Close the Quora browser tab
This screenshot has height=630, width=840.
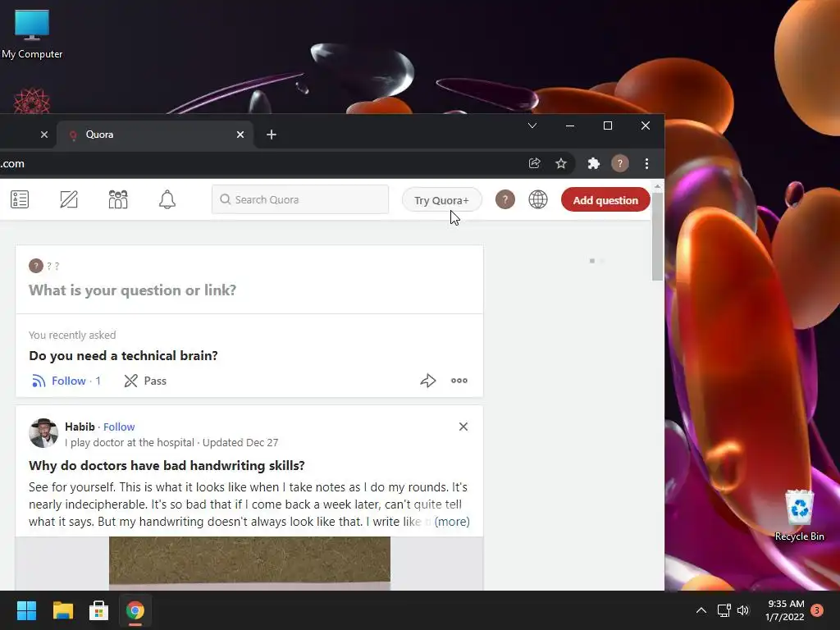click(240, 135)
